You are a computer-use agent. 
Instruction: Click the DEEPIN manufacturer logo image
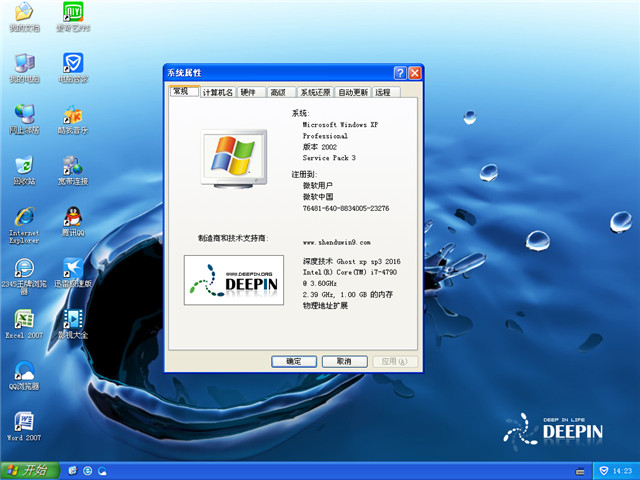point(234,280)
